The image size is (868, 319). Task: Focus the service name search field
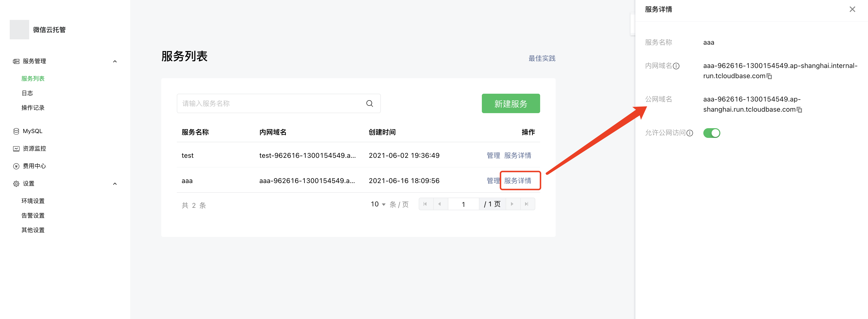click(x=270, y=103)
